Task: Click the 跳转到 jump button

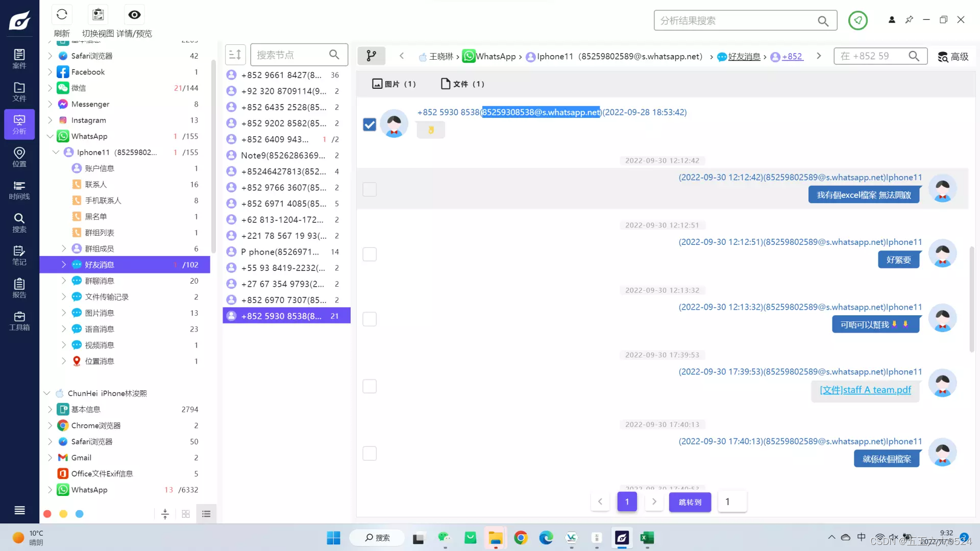Action: point(690,502)
